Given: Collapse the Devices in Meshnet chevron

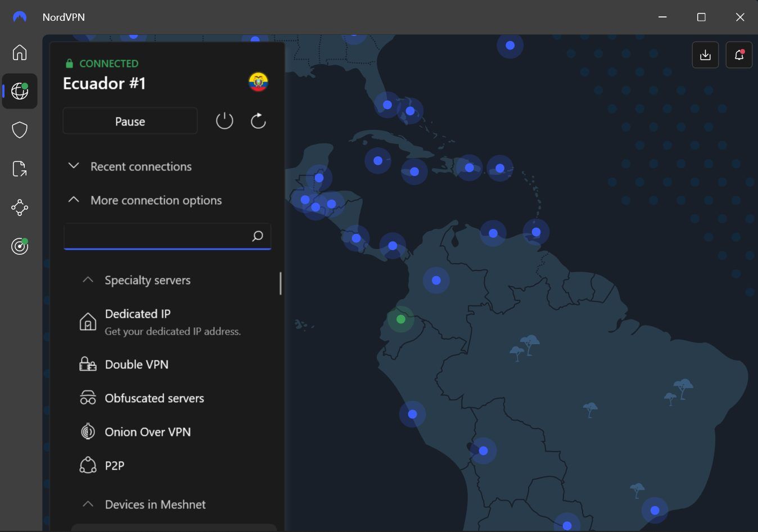Looking at the screenshot, I should pos(88,504).
